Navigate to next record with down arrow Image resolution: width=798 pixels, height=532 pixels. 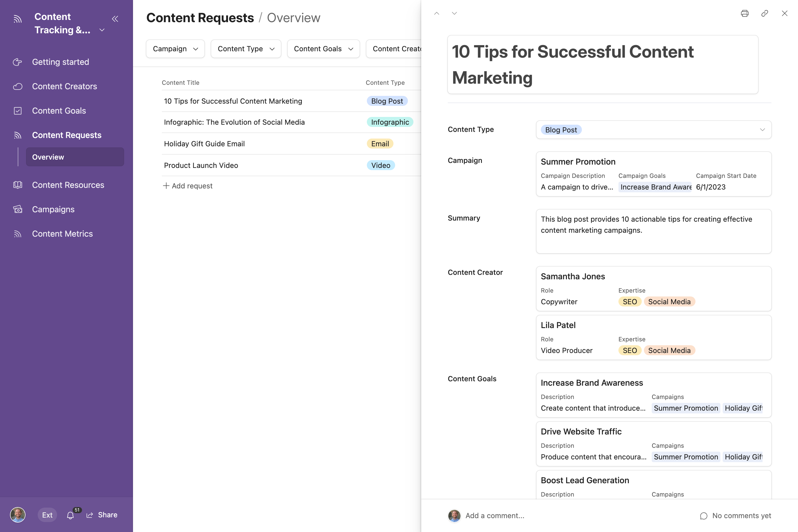454,13
